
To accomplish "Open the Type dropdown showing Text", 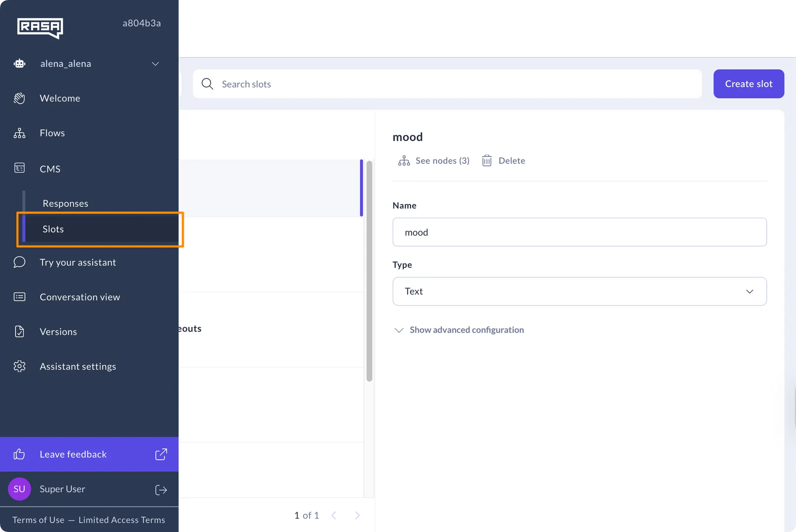I will pyautogui.click(x=579, y=291).
